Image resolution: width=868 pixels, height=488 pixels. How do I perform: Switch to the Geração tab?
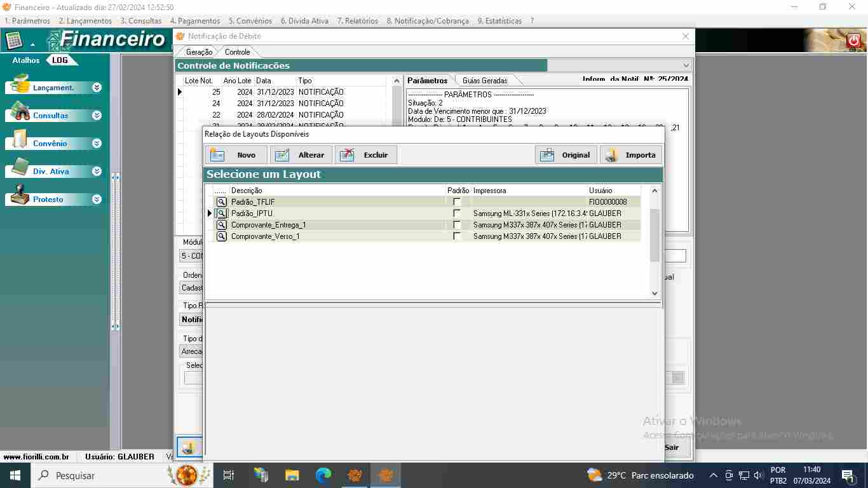click(x=199, y=52)
